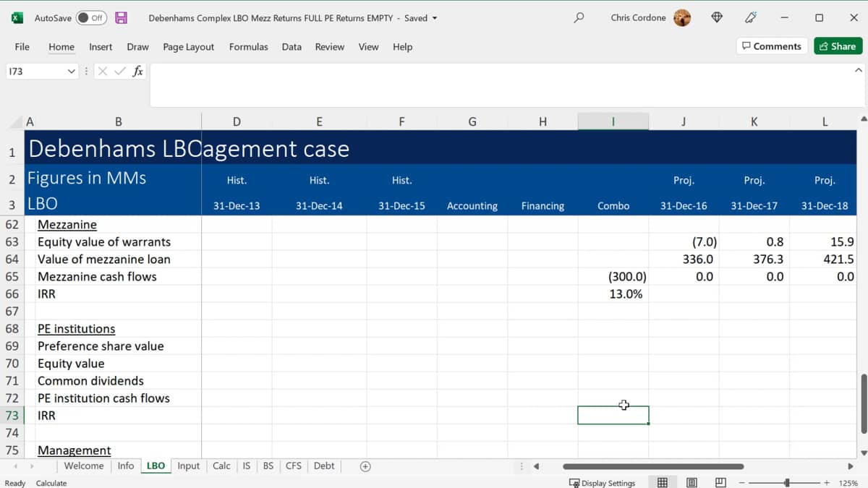Click the vertical scrollbar thumb
The height and width of the screenshot is (488, 868).
863,403
